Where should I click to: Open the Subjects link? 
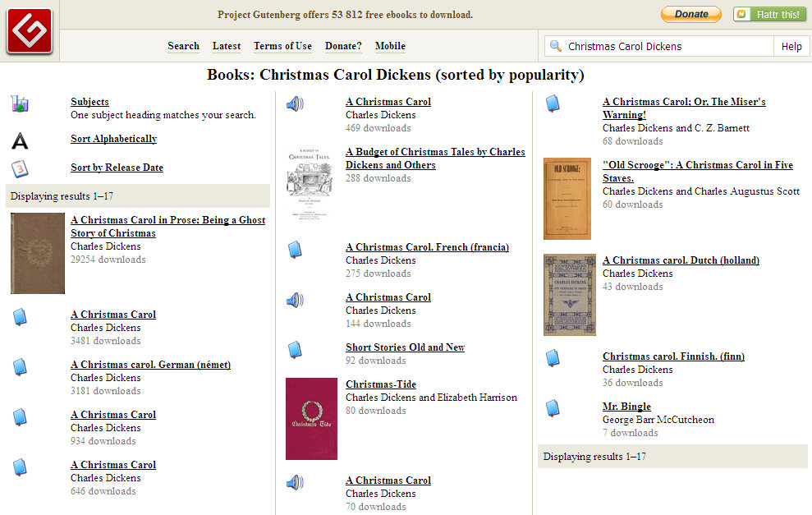point(89,102)
